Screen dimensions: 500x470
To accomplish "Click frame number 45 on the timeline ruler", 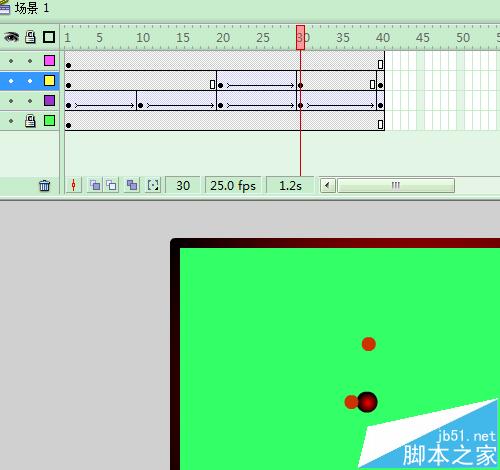I will (423, 38).
